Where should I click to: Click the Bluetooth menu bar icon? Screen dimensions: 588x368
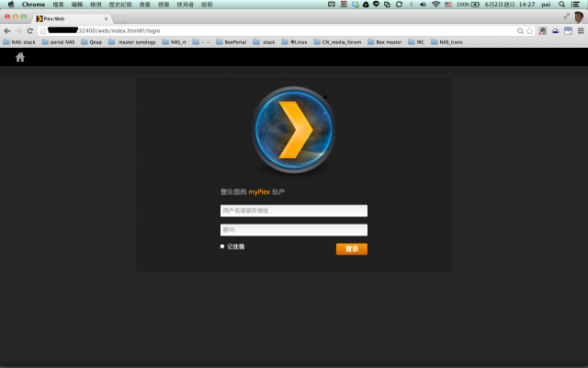coord(412,5)
